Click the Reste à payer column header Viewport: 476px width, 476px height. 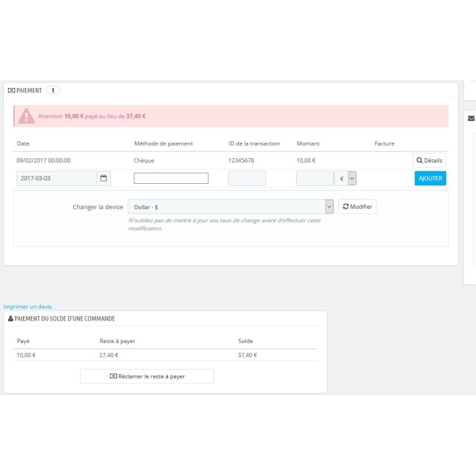coord(118,341)
